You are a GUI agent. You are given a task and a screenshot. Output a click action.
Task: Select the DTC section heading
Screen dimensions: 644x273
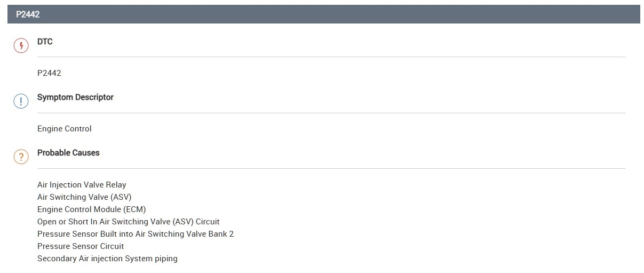tap(45, 42)
